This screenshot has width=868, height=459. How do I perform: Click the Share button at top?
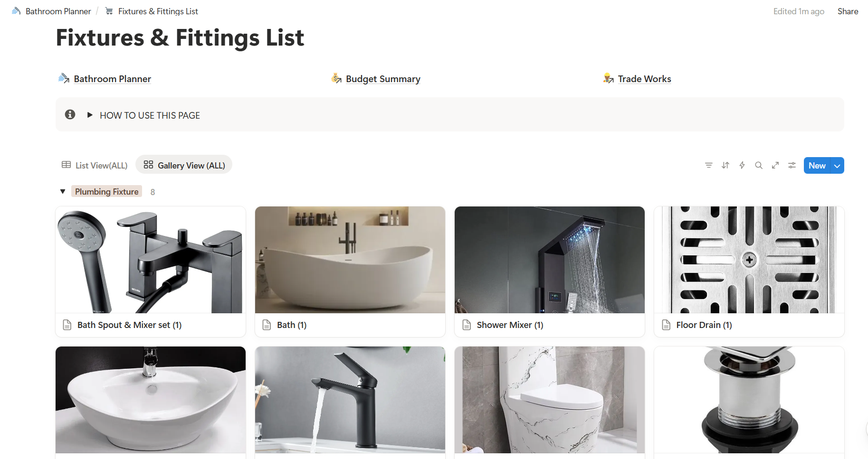(848, 11)
